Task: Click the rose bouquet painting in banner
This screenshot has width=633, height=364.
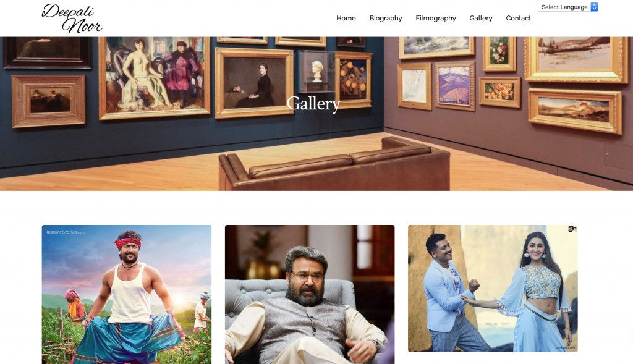Action: point(499,53)
